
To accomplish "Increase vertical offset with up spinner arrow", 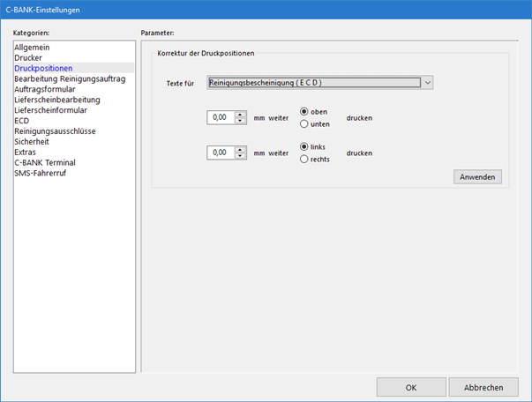I will pyautogui.click(x=240, y=114).
